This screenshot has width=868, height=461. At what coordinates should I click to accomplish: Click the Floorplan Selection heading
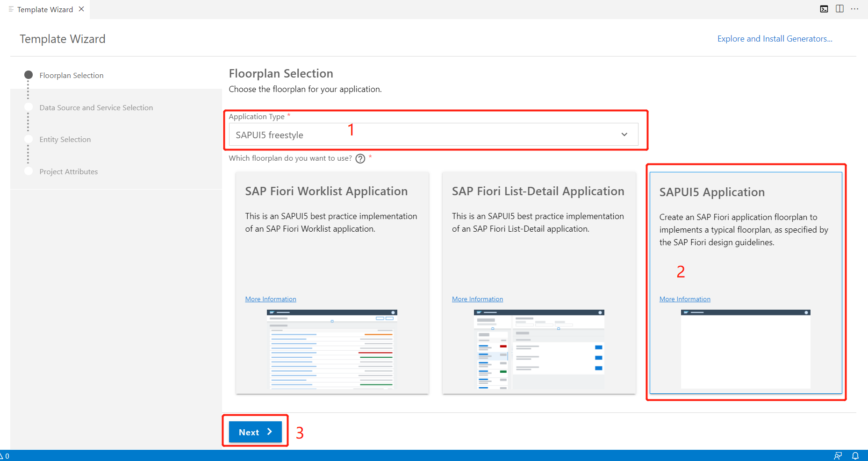tap(281, 73)
